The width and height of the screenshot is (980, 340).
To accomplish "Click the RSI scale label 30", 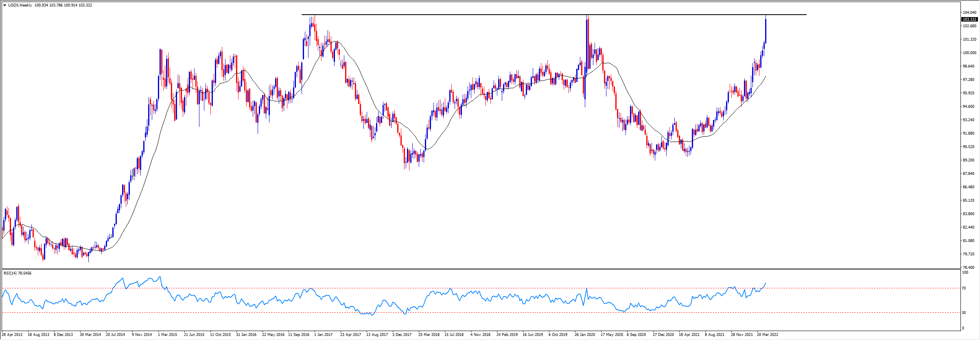I will [x=964, y=313].
